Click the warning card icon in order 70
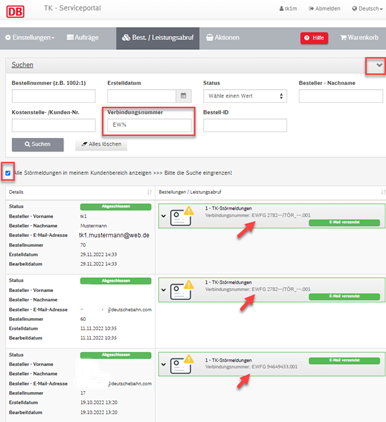Image resolution: width=386 pixels, height=422 pixels. [182, 216]
